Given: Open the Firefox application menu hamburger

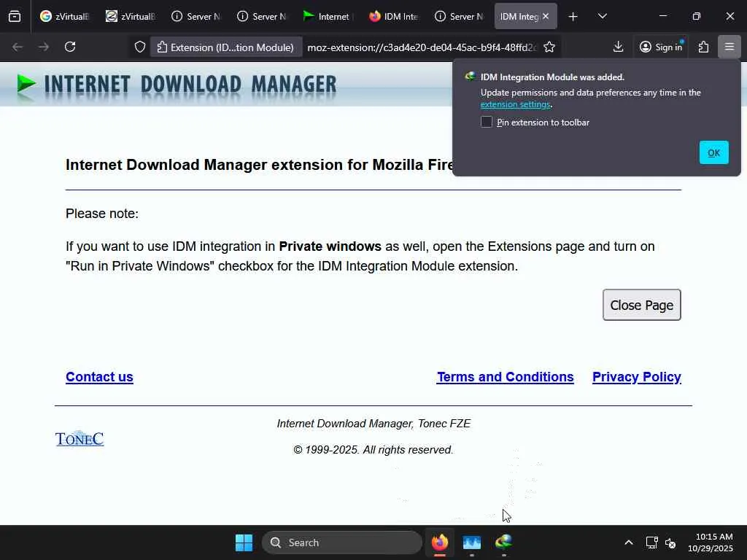Looking at the screenshot, I should pos(729,47).
